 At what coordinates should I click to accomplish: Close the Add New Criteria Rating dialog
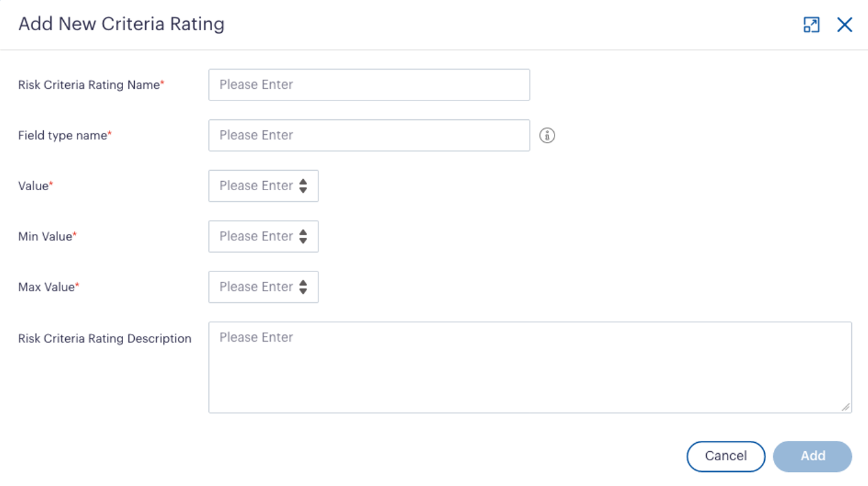pos(845,24)
